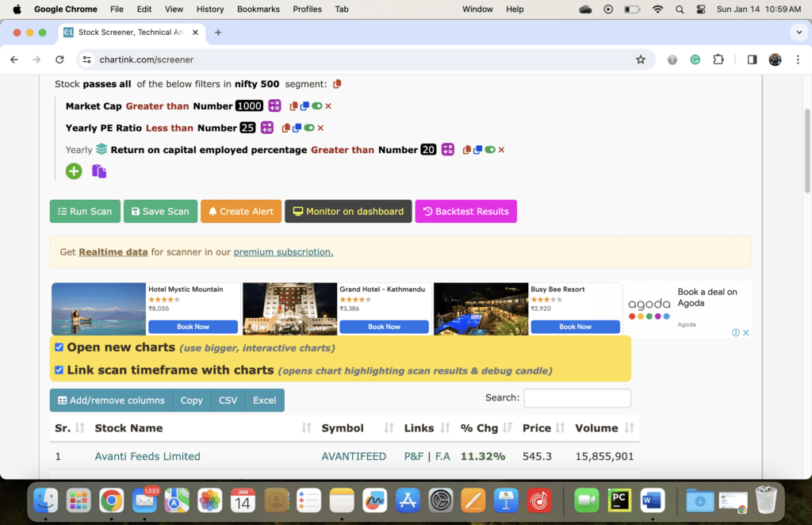Open Avanti Feeds Limited stock link
812x525 pixels.
(x=147, y=456)
